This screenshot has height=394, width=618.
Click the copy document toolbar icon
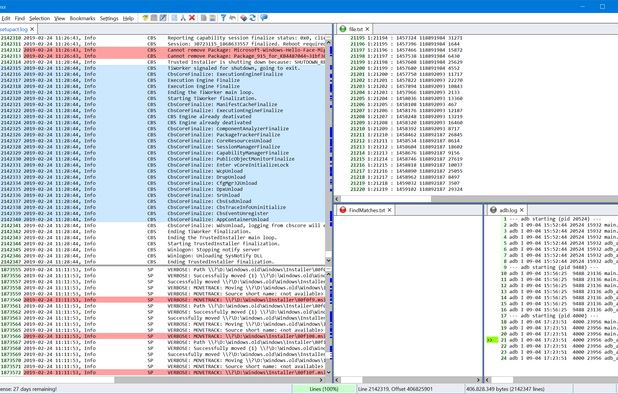pos(175,18)
